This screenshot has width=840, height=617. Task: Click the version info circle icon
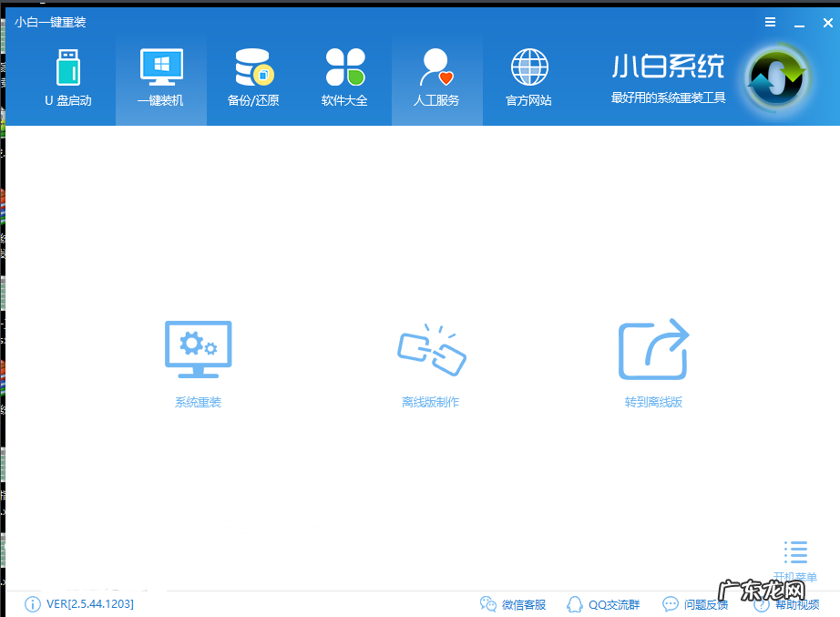32,604
